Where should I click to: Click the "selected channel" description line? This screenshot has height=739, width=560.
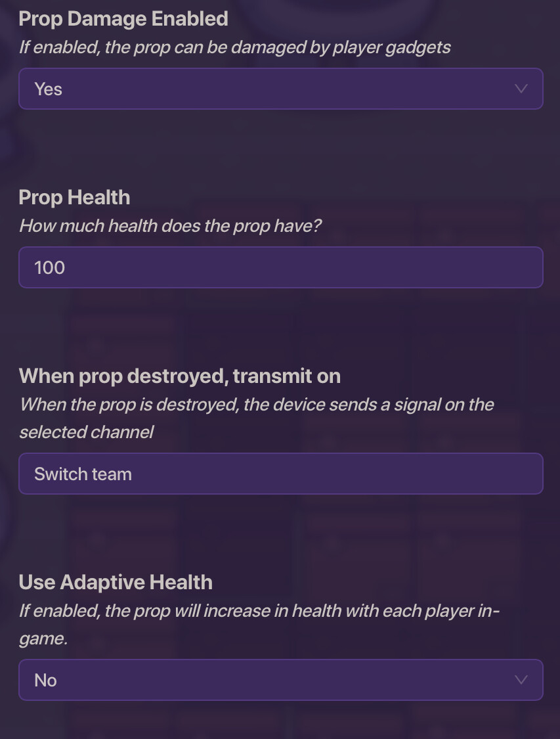(86, 432)
